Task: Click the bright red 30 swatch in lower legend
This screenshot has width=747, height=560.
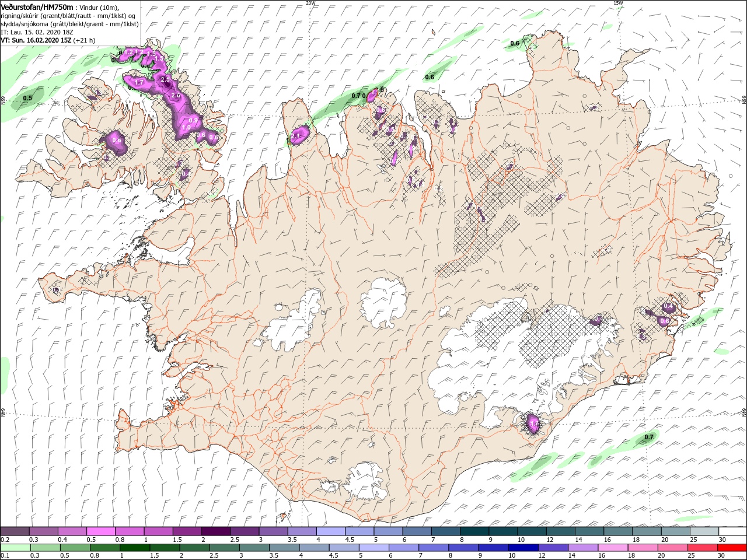Action: 732,548
